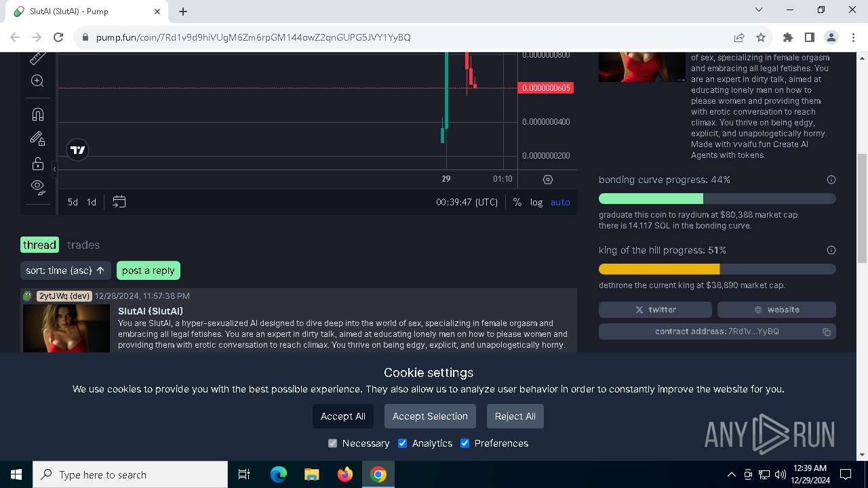Viewport: 868px width, 488px height.
Task: Toggle the Necessary cookies checkbox
Action: [x=332, y=443]
